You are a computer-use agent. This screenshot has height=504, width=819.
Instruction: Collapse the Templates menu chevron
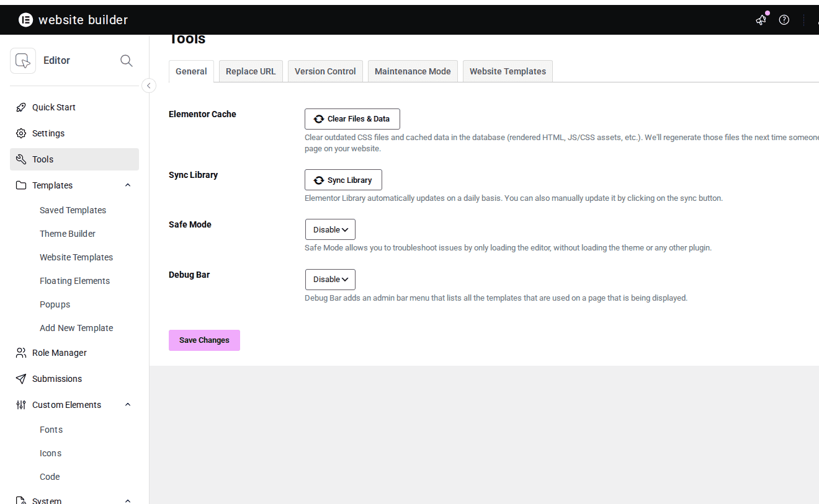pos(128,185)
